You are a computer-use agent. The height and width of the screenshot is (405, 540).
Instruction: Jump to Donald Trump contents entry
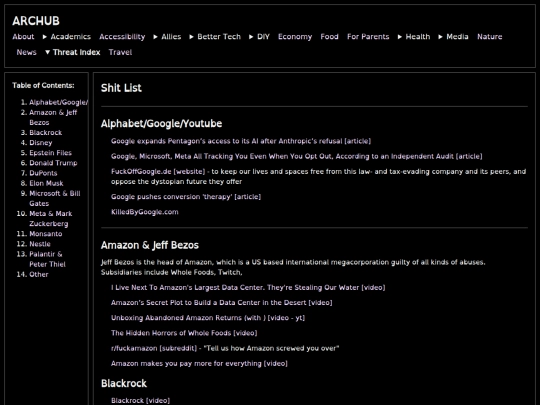[x=53, y=163]
